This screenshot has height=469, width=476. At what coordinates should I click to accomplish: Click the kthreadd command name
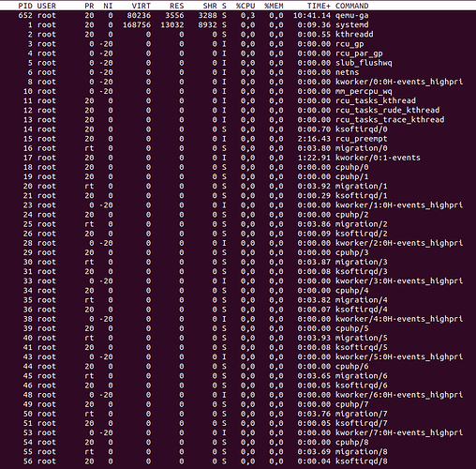354,35
